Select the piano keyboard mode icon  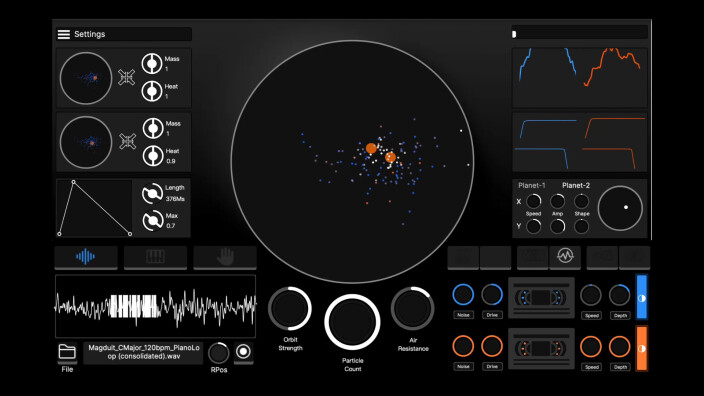pos(155,257)
